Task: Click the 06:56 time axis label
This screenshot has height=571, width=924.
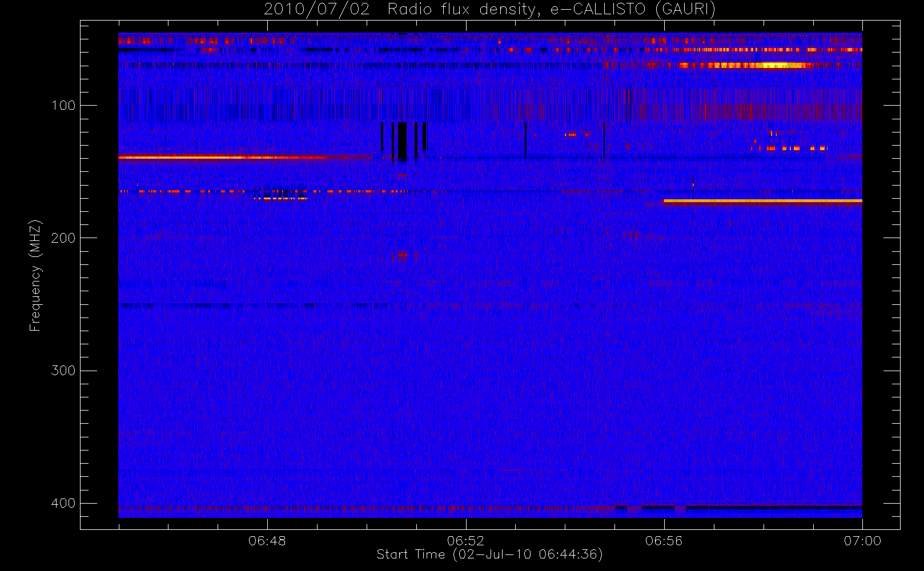Action: [664, 541]
